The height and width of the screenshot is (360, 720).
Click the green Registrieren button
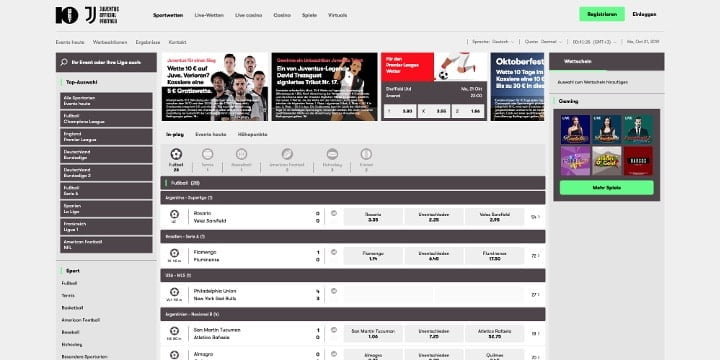pos(602,14)
